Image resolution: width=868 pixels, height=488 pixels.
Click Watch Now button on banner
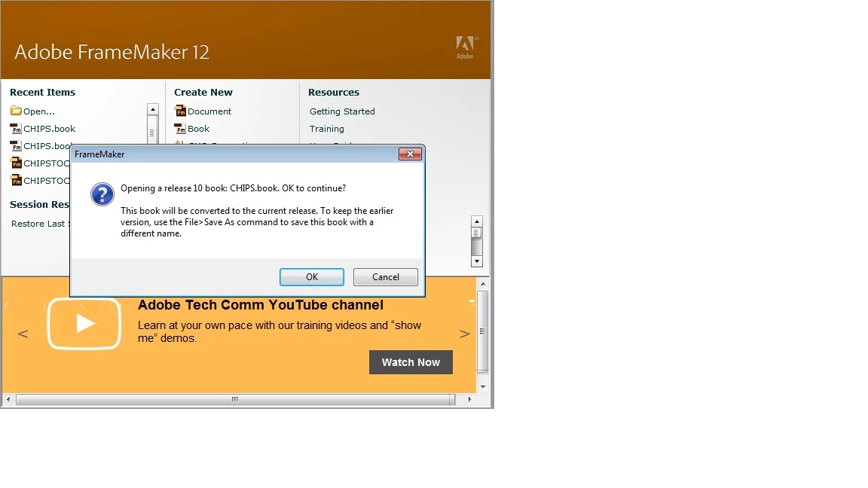coord(411,362)
